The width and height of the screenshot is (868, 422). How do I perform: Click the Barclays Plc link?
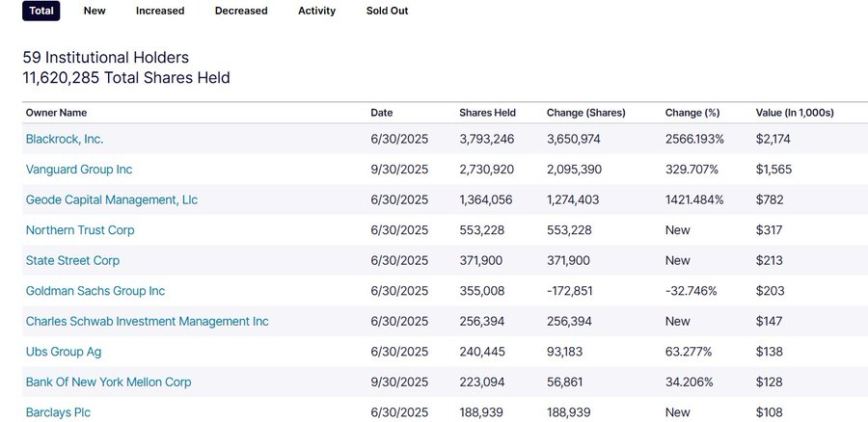click(x=58, y=412)
